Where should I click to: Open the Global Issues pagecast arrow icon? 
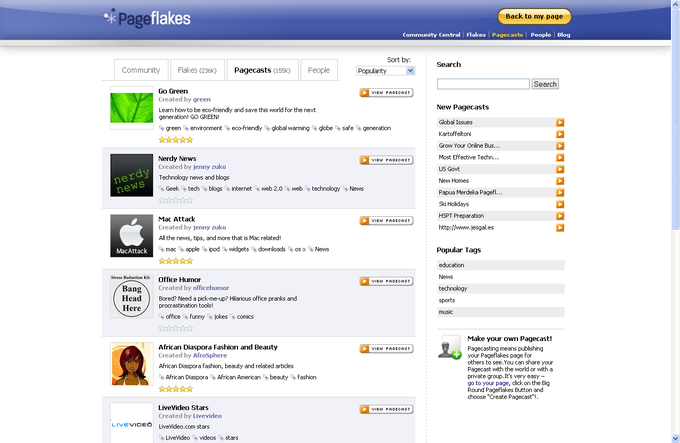click(560, 123)
